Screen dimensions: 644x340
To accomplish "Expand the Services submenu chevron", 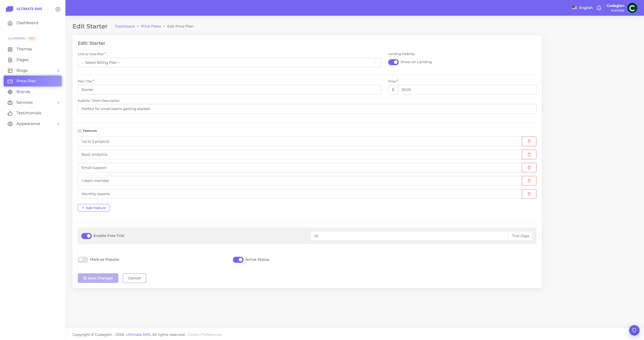I will (x=58, y=102).
